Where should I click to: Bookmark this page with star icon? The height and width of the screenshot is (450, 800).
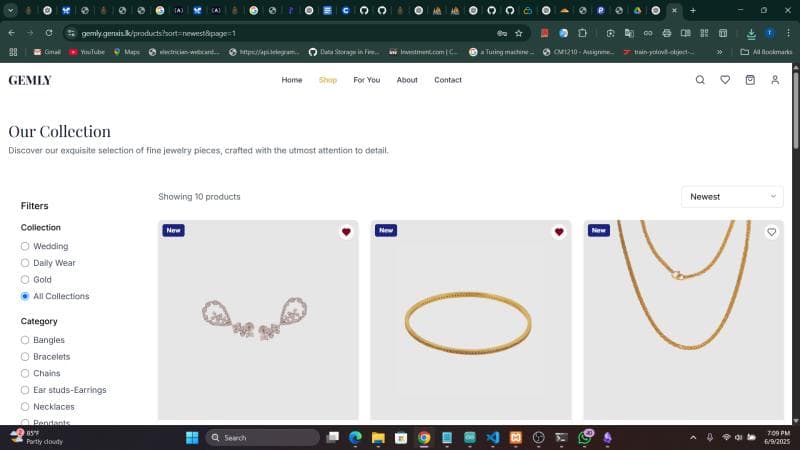coord(519,33)
